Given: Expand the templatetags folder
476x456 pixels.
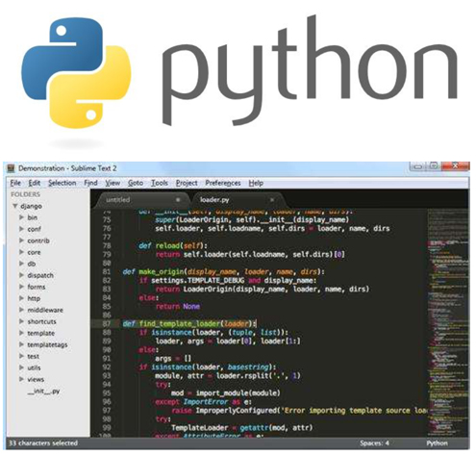Looking at the screenshot, I should 21,344.
